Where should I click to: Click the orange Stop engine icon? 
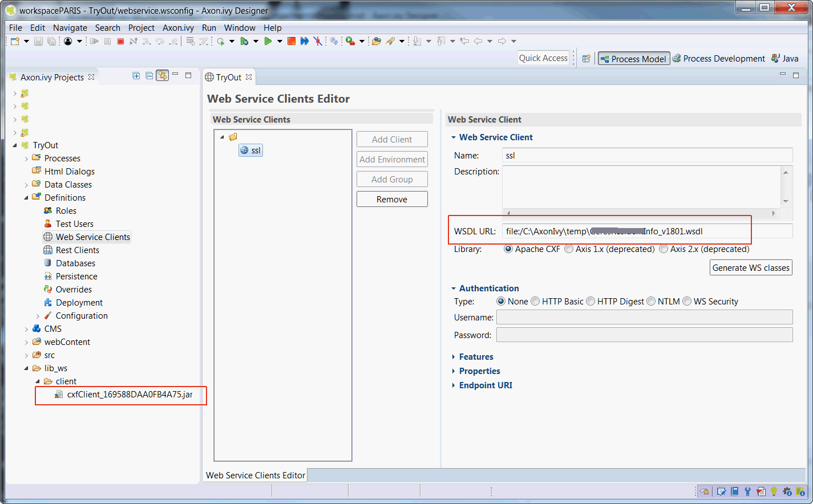coord(292,41)
